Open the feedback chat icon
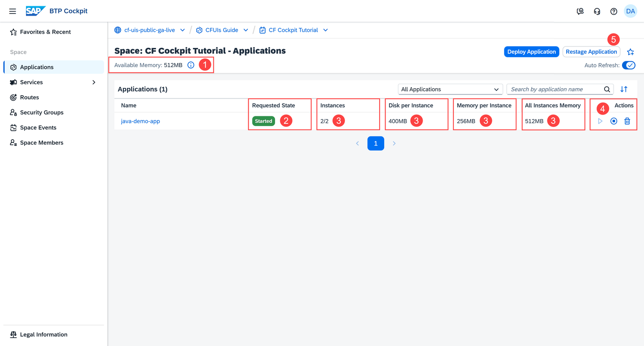The width and height of the screenshot is (644, 346). pyautogui.click(x=580, y=11)
